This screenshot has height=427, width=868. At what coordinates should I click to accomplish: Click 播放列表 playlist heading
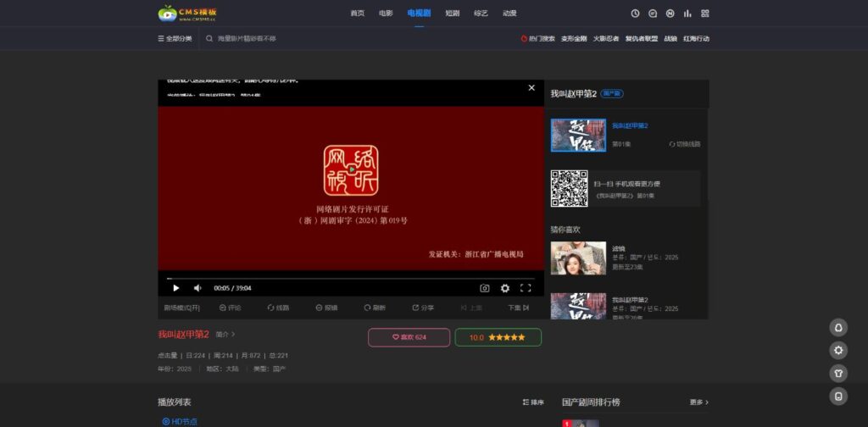(175, 402)
